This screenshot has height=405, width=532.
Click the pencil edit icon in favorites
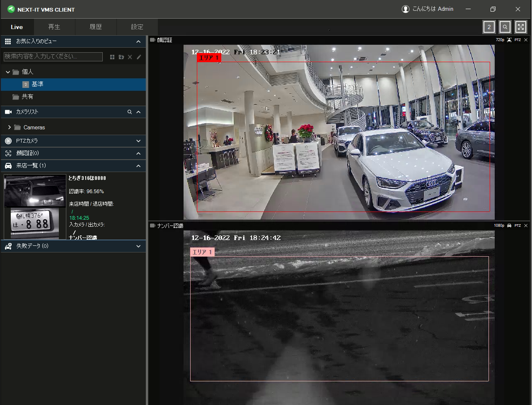click(x=139, y=57)
